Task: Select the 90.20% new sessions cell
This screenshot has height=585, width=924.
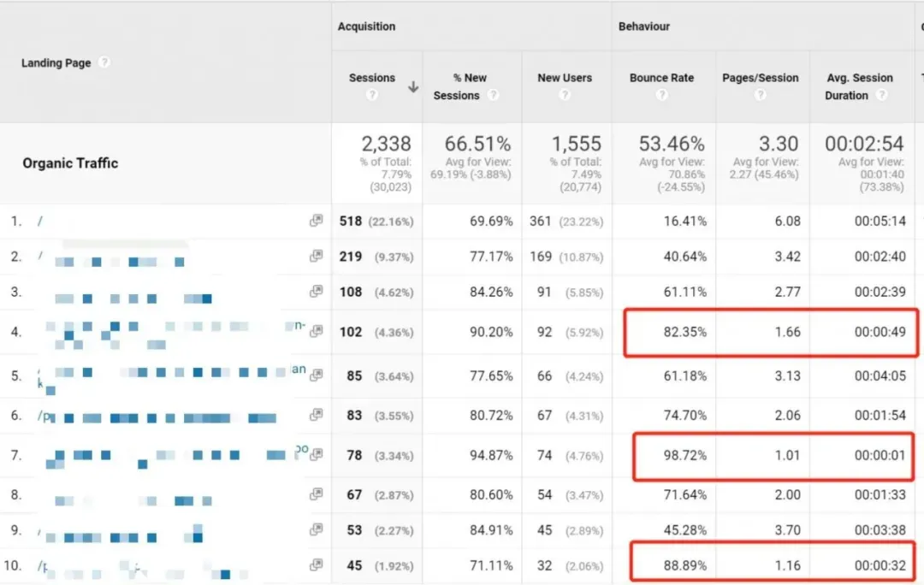Action: (x=491, y=332)
